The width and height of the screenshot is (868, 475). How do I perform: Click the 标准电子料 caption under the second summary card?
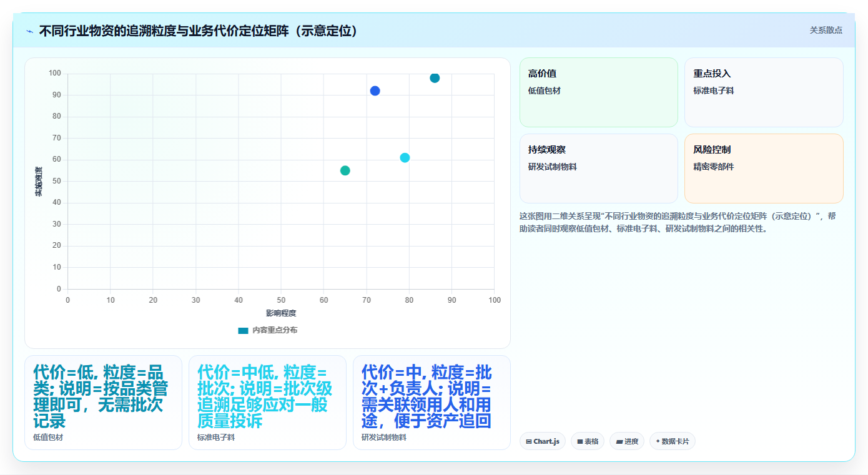(x=216, y=438)
